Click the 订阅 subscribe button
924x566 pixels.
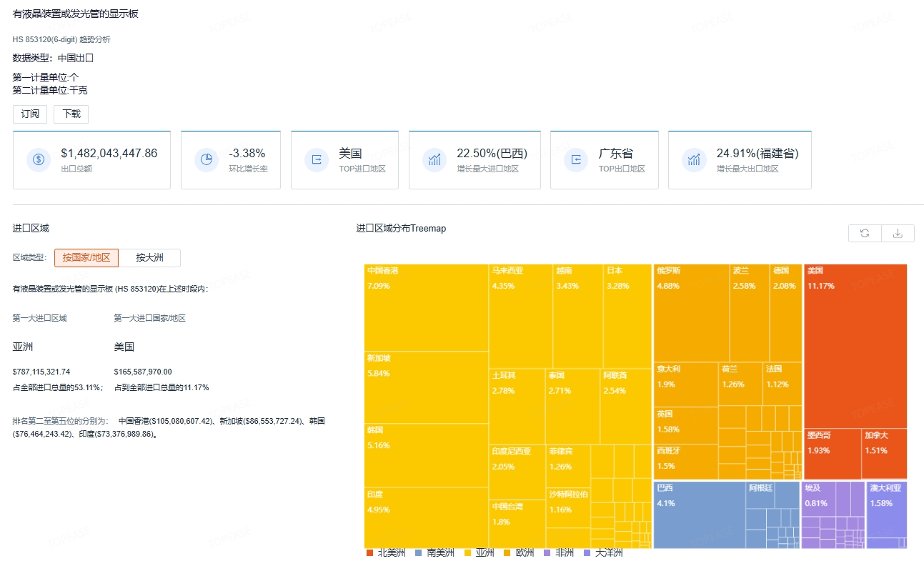(30, 114)
